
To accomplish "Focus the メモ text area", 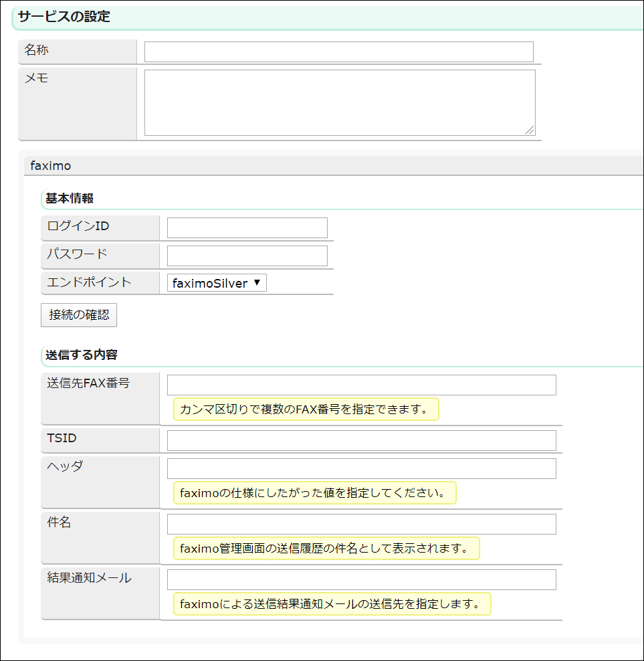I will tap(339, 102).
